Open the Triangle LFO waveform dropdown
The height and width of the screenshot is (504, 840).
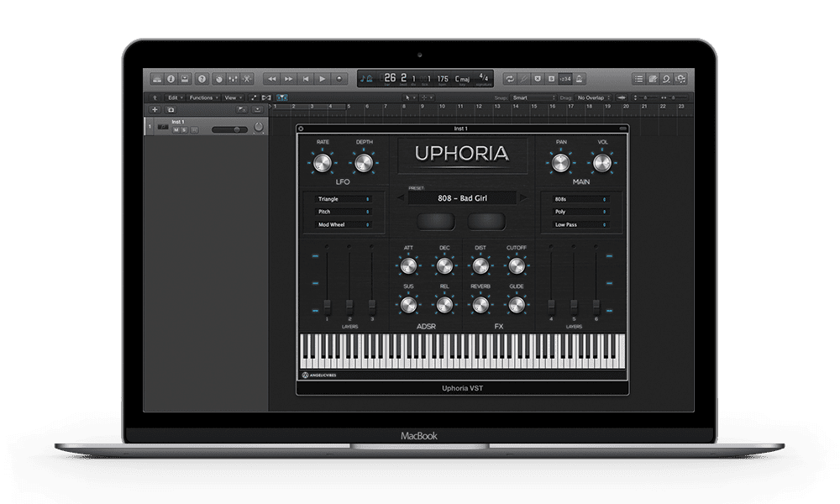click(x=344, y=199)
